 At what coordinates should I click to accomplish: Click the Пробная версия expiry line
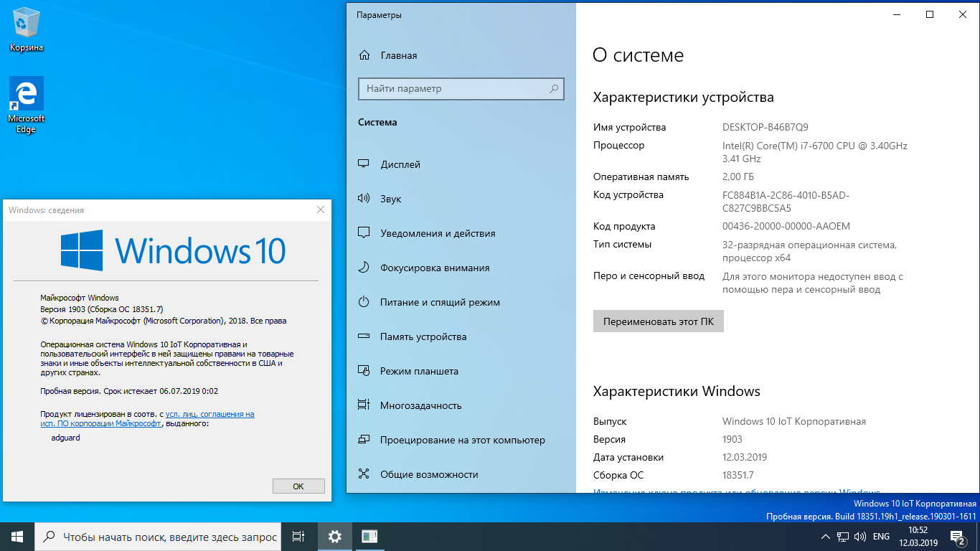[x=129, y=391]
